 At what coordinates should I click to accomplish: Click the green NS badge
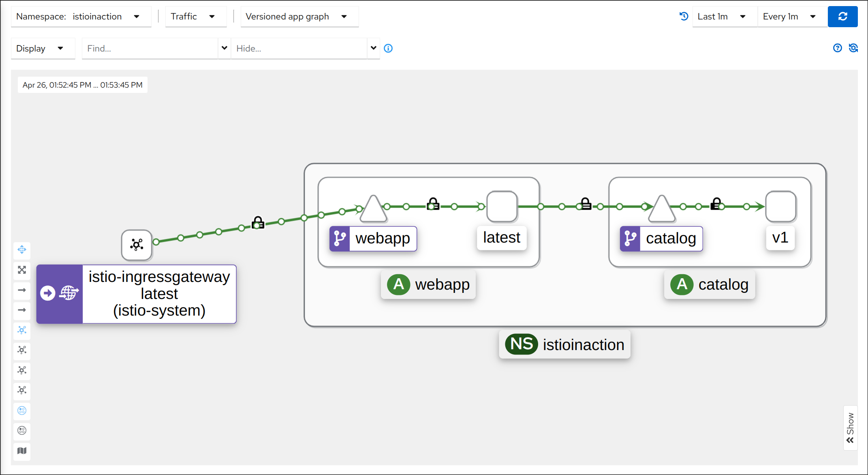point(522,344)
